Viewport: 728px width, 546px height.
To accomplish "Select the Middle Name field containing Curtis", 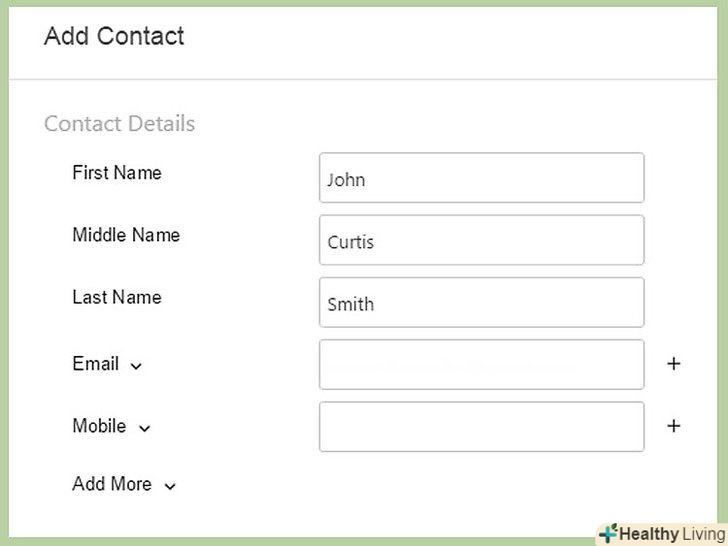I will [x=481, y=240].
